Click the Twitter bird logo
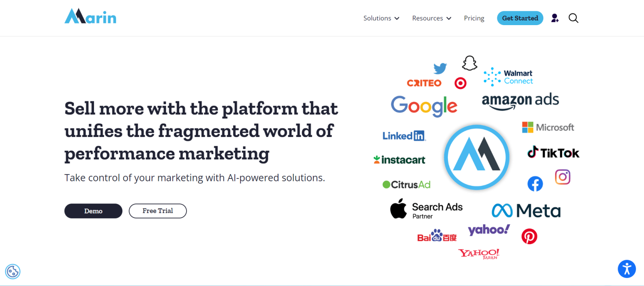 click(440, 68)
